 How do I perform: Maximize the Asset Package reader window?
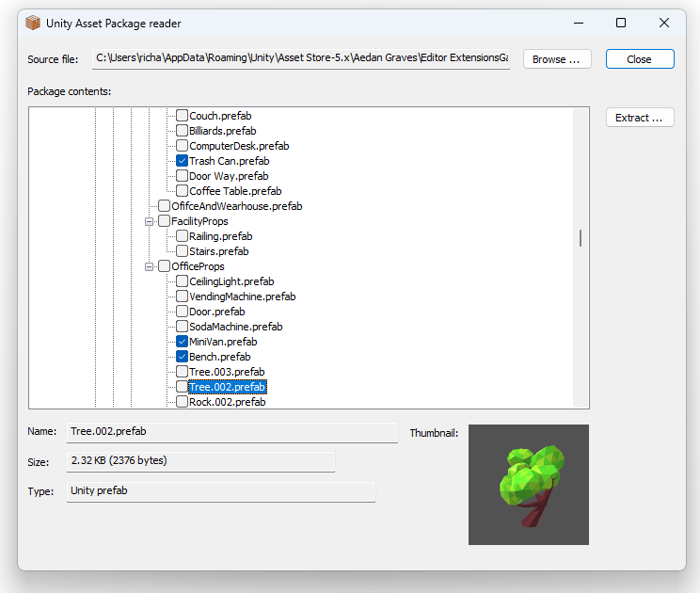click(621, 23)
